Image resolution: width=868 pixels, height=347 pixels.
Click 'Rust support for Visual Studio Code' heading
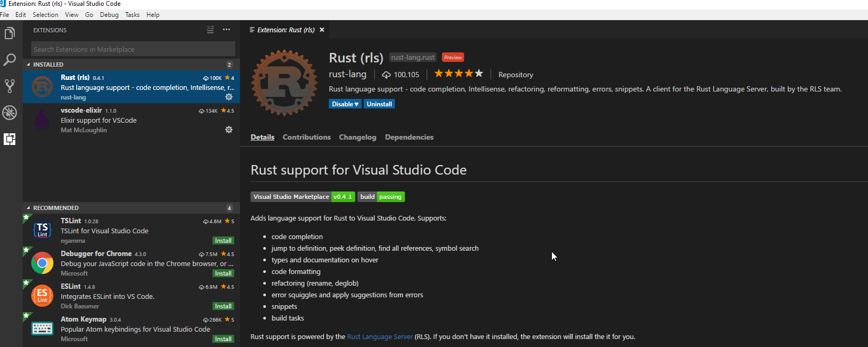pos(358,170)
